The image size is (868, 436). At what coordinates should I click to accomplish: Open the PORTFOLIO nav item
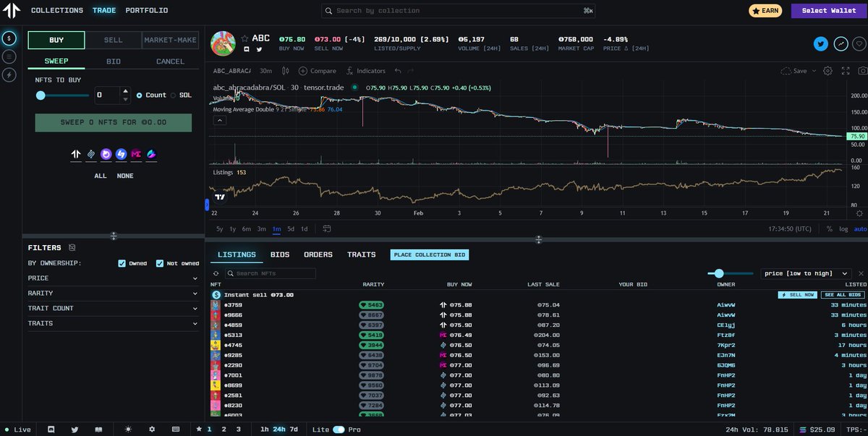[x=147, y=11]
